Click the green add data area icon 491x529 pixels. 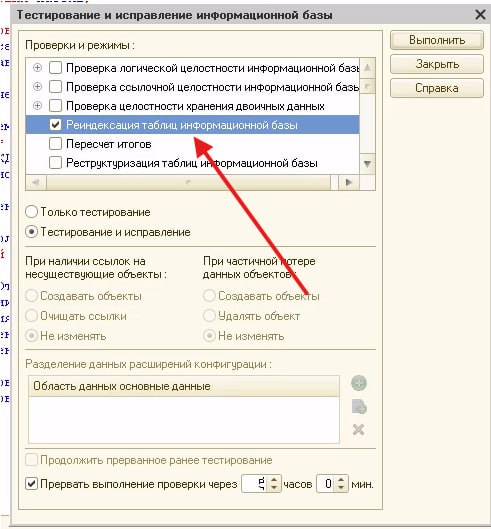[359, 383]
